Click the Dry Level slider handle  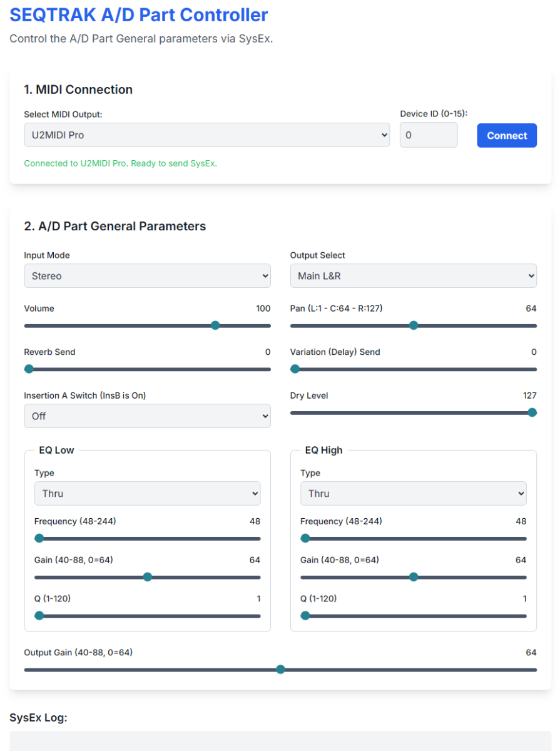pyautogui.click(x=532, y=412)
